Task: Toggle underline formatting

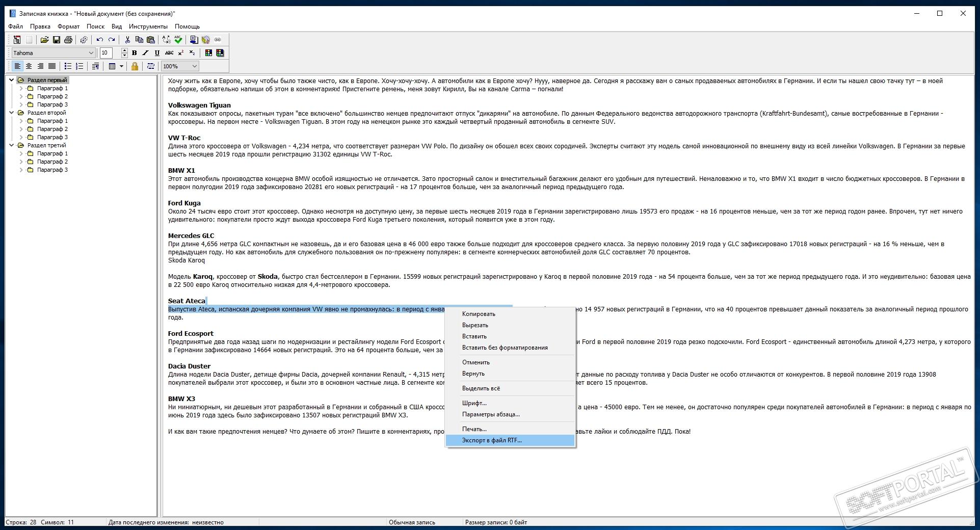Action: [157, 52]
